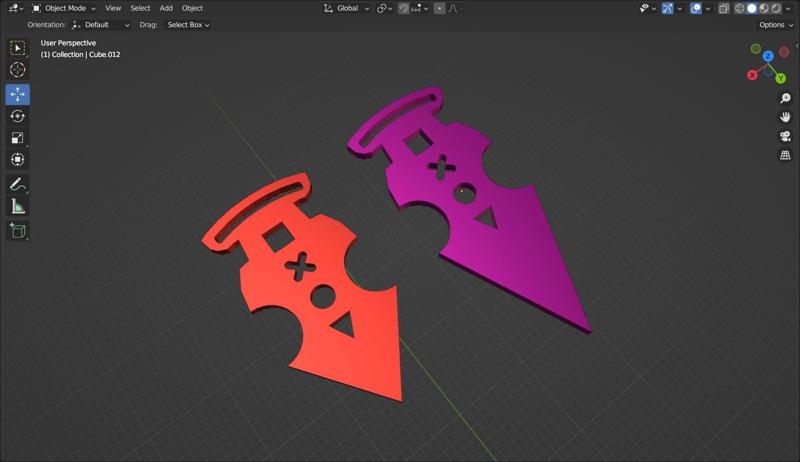Click the zoom magnifier viewport control
This screenshot has height=462, width=800.
[785, 98]
